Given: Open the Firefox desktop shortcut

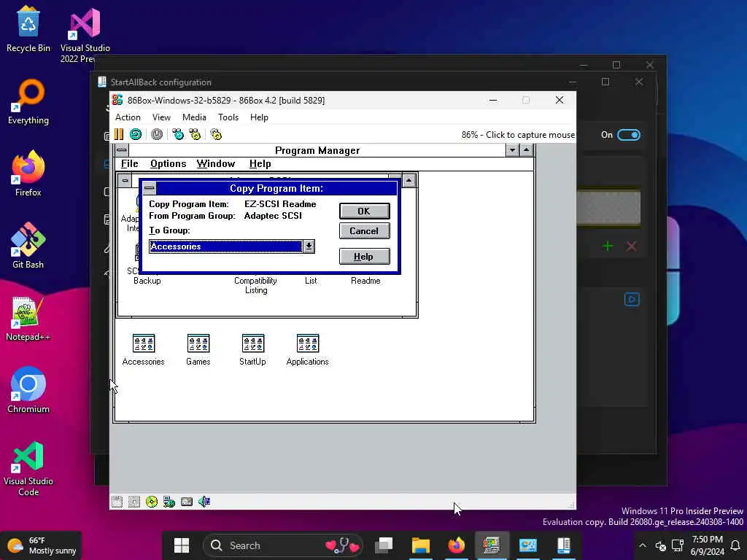Looking at the screenshot, I should click(28, 174).
